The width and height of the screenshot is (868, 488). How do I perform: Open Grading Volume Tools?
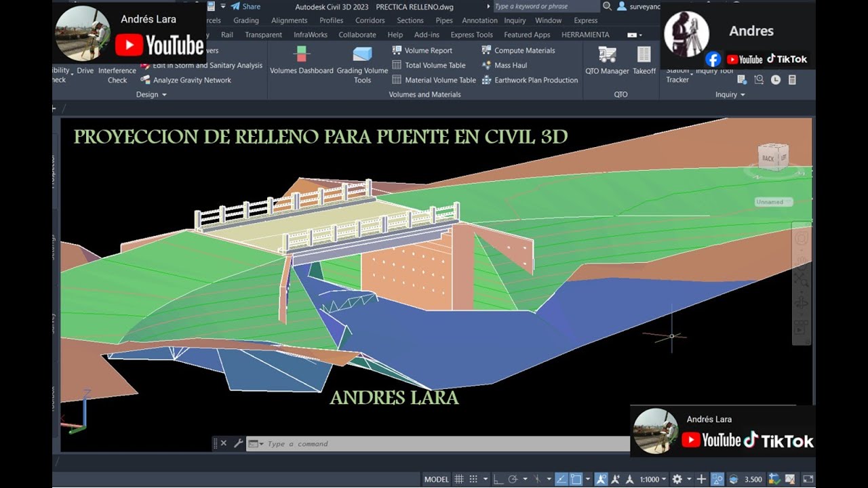(362, 64)
